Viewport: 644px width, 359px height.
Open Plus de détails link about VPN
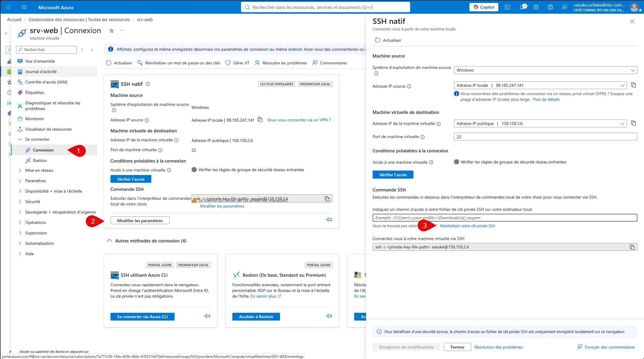tap(546, 100)
